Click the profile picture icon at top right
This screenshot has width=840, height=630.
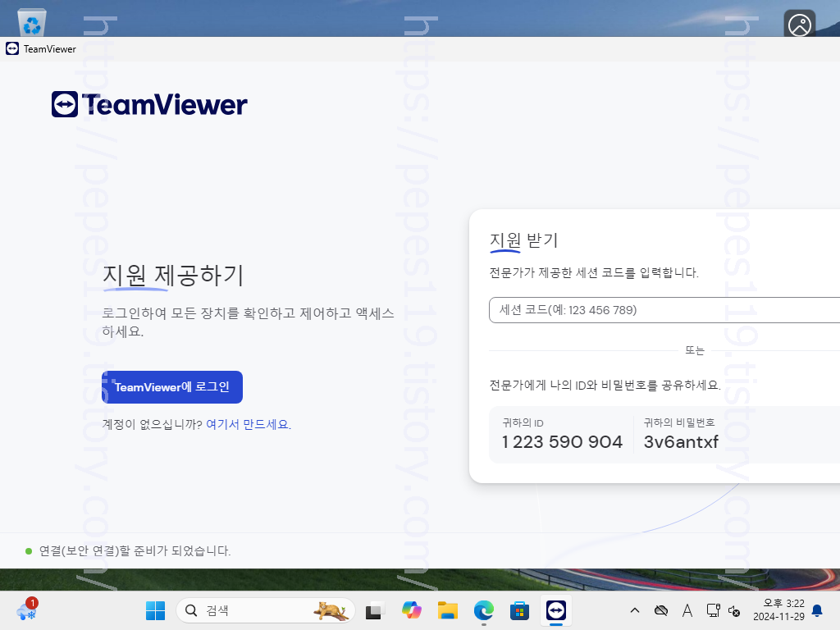click(799, 24)
